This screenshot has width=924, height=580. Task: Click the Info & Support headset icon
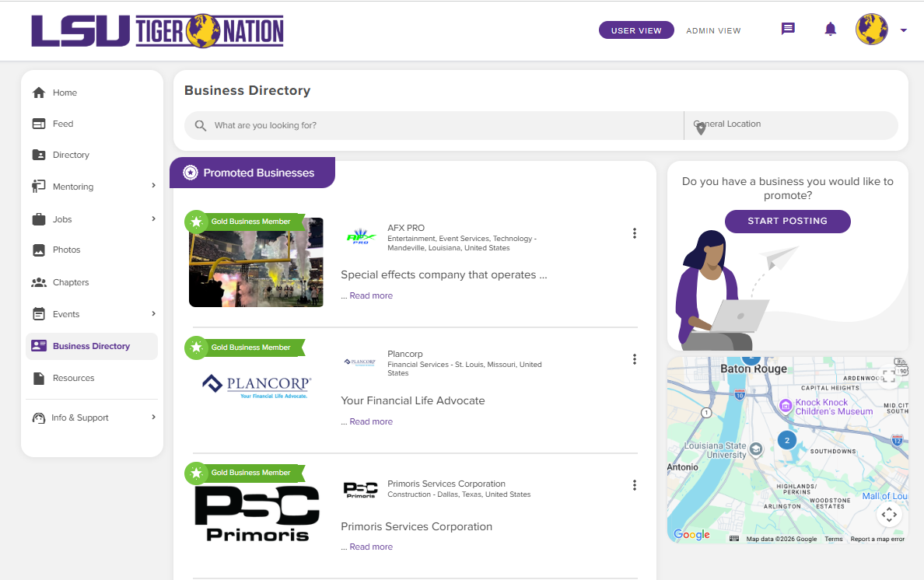pos(39,418)
